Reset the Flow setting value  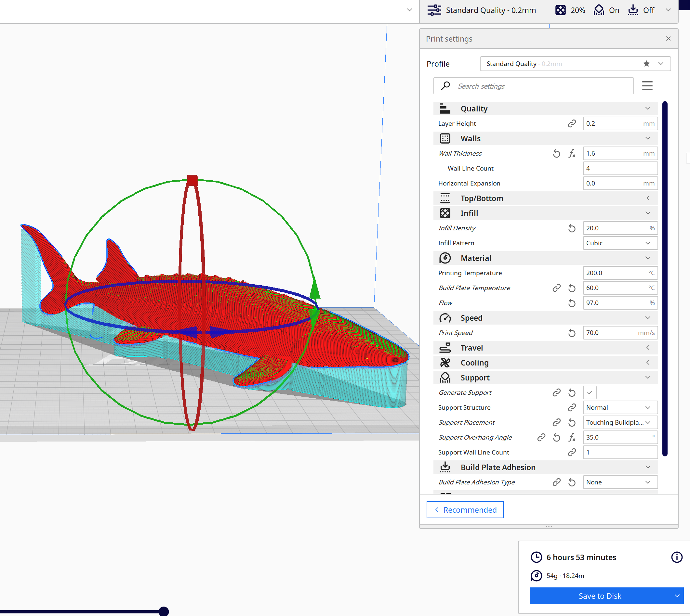coord(572,303)
